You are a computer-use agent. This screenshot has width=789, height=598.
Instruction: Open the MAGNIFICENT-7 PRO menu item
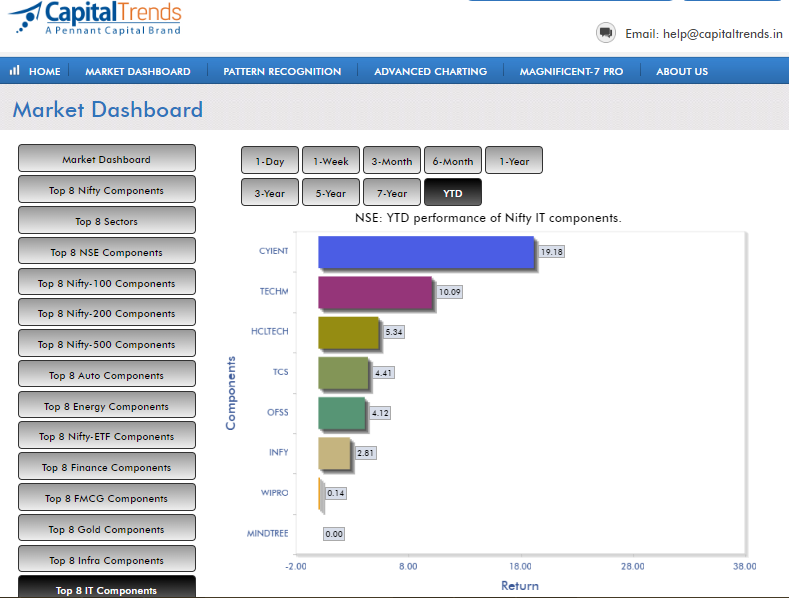[572, 71]
